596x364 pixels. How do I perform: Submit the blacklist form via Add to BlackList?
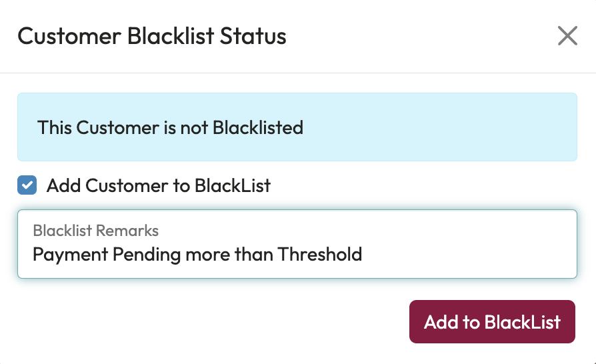click(492, 322)
